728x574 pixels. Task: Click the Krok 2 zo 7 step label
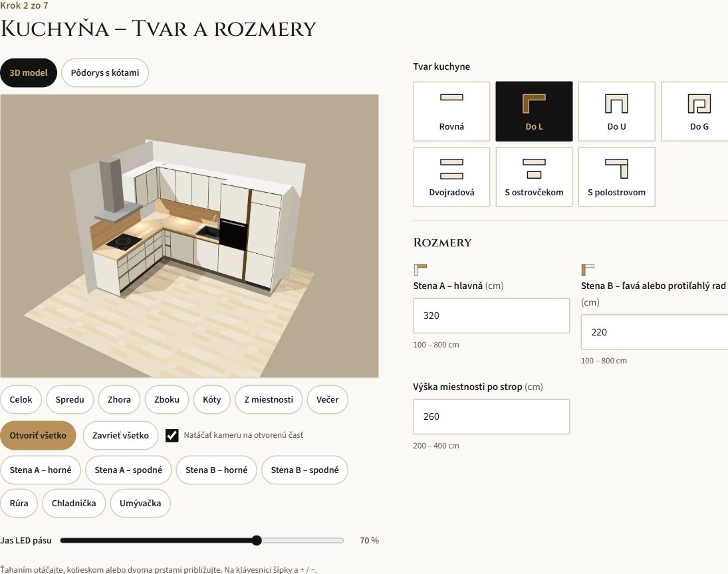(x=24, y=5)
